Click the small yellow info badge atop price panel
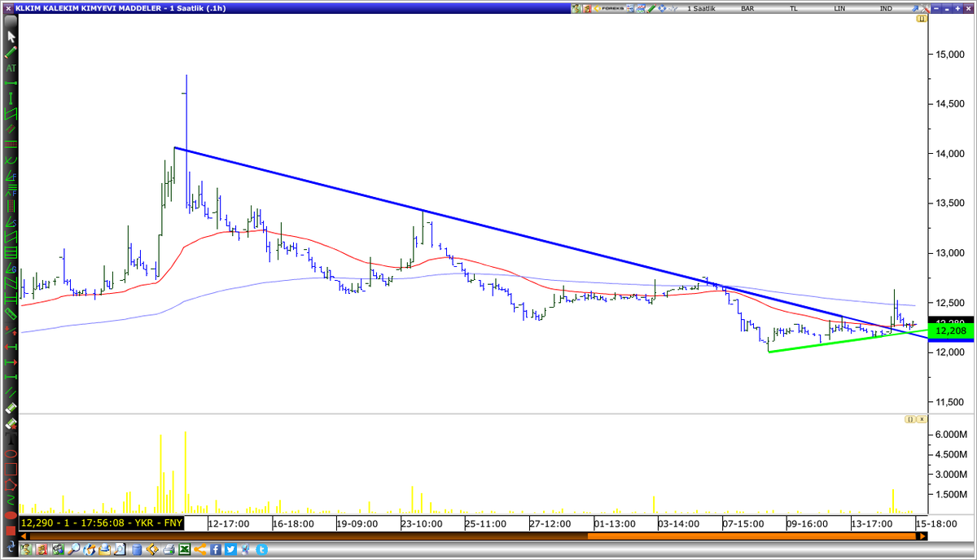This screenshot has height=560, width=977. (x=921, y=18)
